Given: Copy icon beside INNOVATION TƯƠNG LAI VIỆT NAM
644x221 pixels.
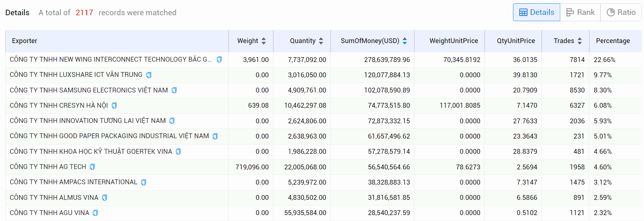Looking at the screenshot, I should click(x=172, y=121).
